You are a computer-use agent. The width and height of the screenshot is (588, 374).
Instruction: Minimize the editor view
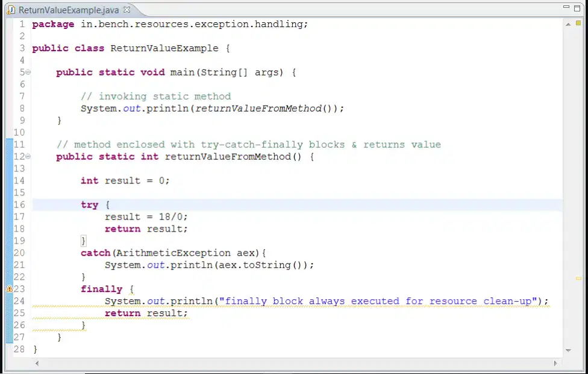[x=566, y=7]
